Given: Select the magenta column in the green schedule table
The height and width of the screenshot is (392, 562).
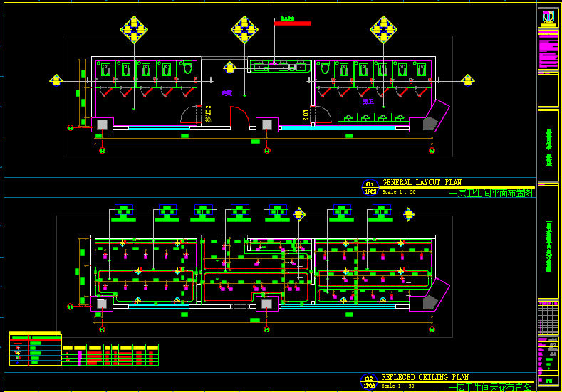Looking at the screenshot, I should [x=80, y=358].
